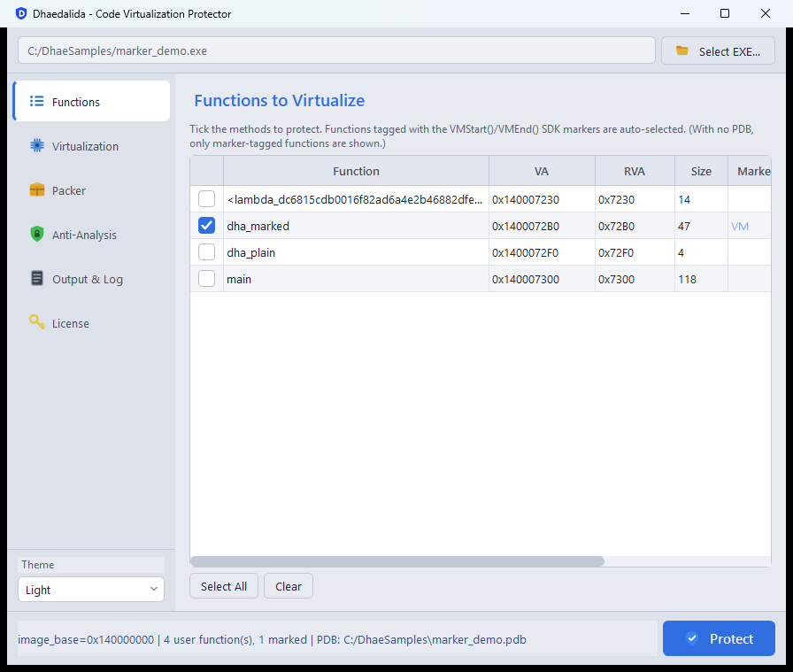
Task: Click size value 47 in dha_marked row
Action: tap(684, 226)
